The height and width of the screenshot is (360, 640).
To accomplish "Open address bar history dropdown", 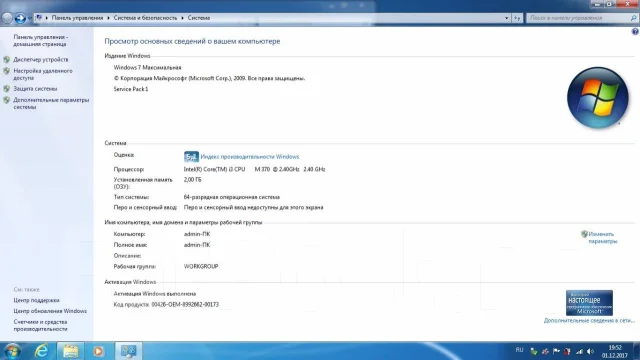I will (507, 18).
